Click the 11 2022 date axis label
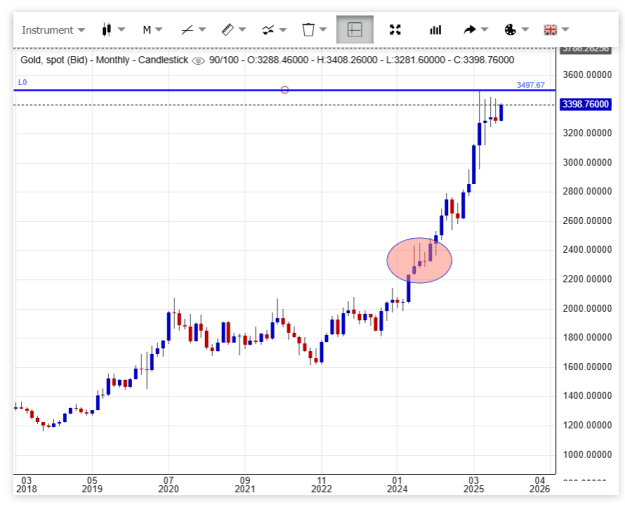 (x=321, y=484)
